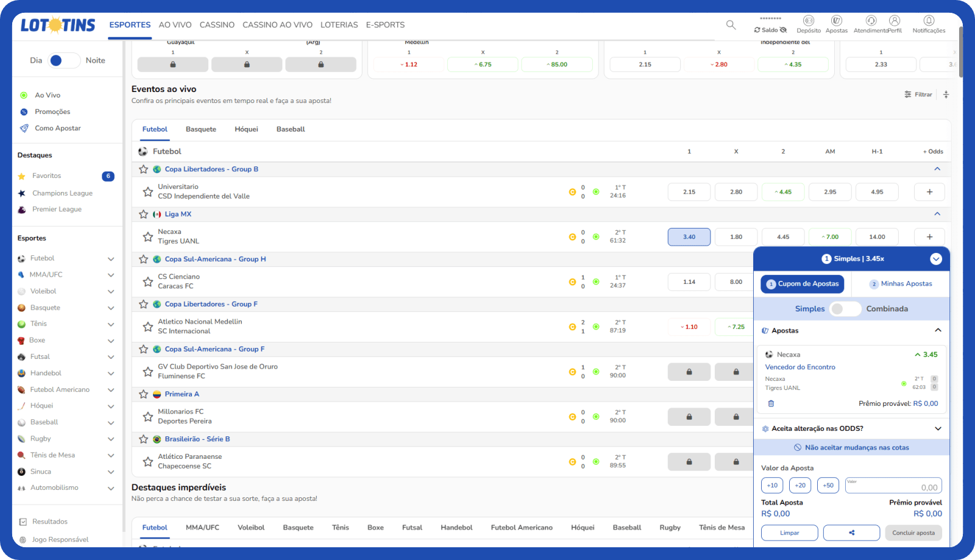Click the share bet slip button
Screen dimensions: 975x560
pyautogui.click(x=851, y=533)
